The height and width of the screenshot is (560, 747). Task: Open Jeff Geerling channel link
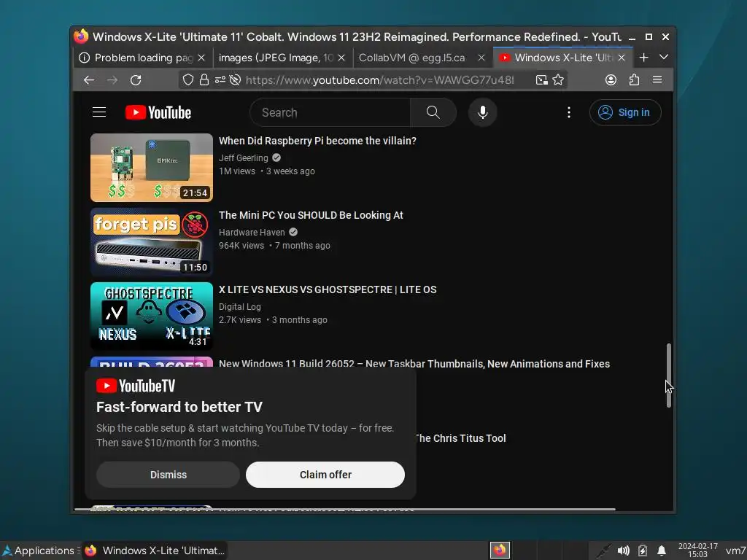coord(244,158)
